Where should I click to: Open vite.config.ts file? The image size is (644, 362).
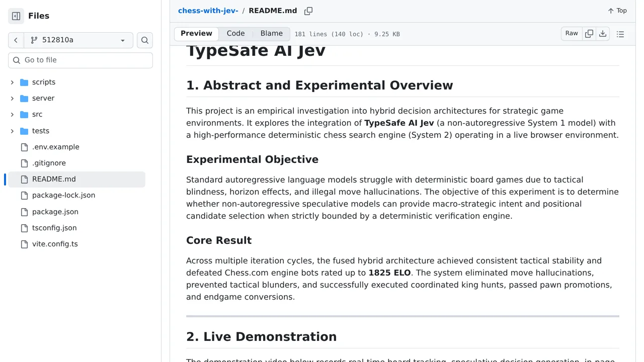click(55, 244)
